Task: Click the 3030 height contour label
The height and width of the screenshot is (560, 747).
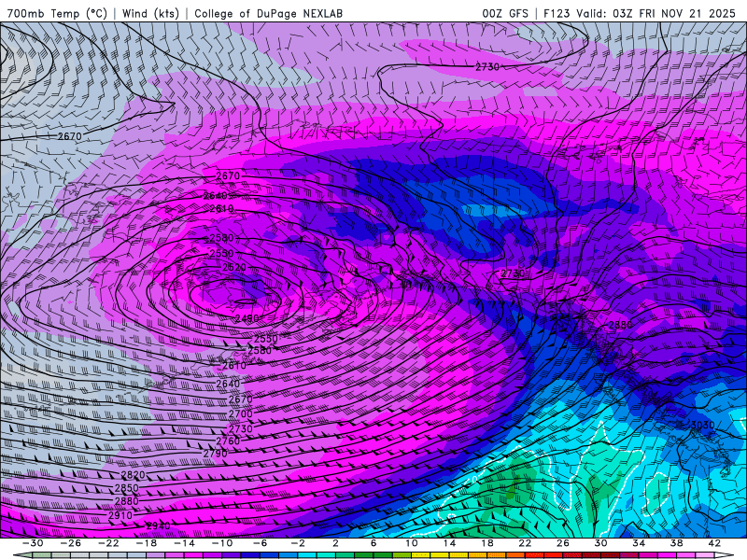Action: [x=703, y=425]
